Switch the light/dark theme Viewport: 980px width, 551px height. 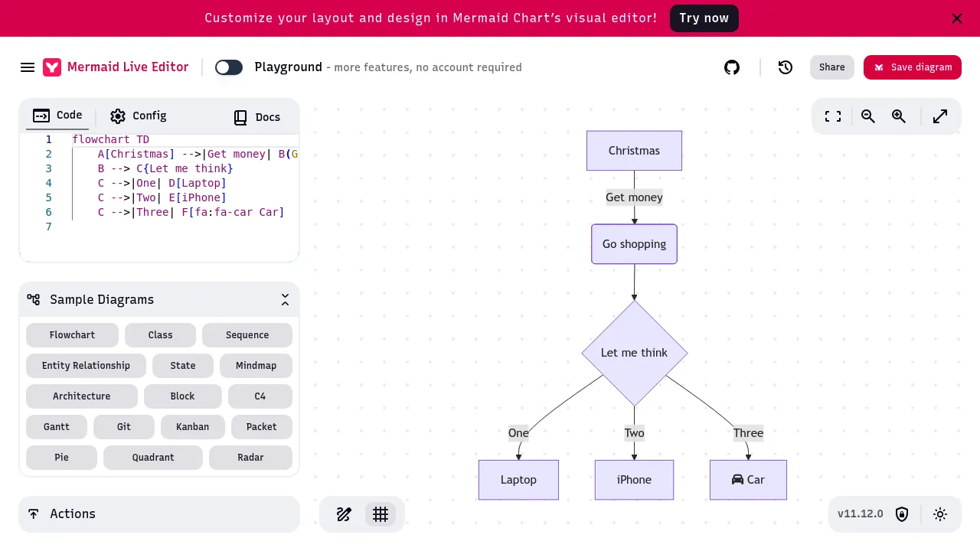pyautogui.click(x=940, y=514)
